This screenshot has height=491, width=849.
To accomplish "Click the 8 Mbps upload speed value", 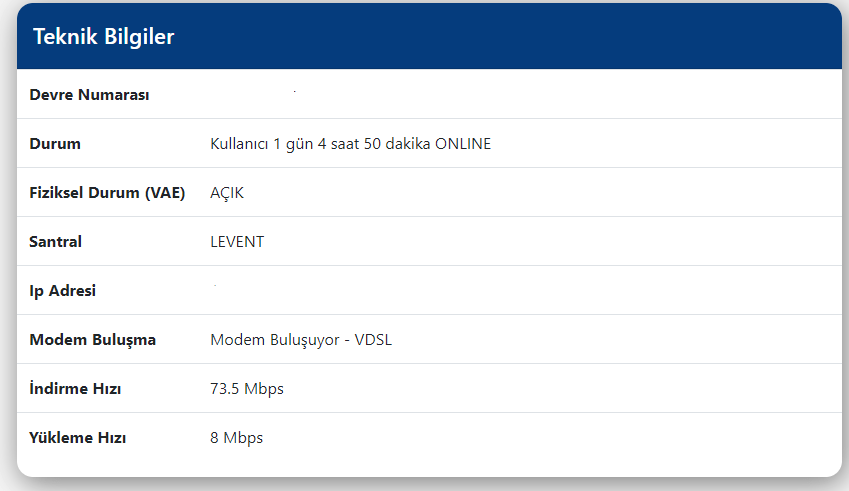I will click(x=236, y=438).
